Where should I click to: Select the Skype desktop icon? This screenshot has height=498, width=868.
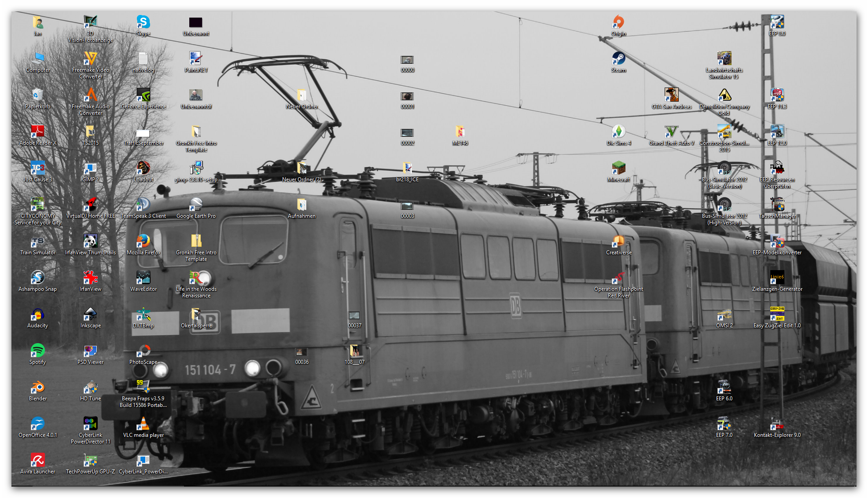pyautogui.click(x=143, y=22)
